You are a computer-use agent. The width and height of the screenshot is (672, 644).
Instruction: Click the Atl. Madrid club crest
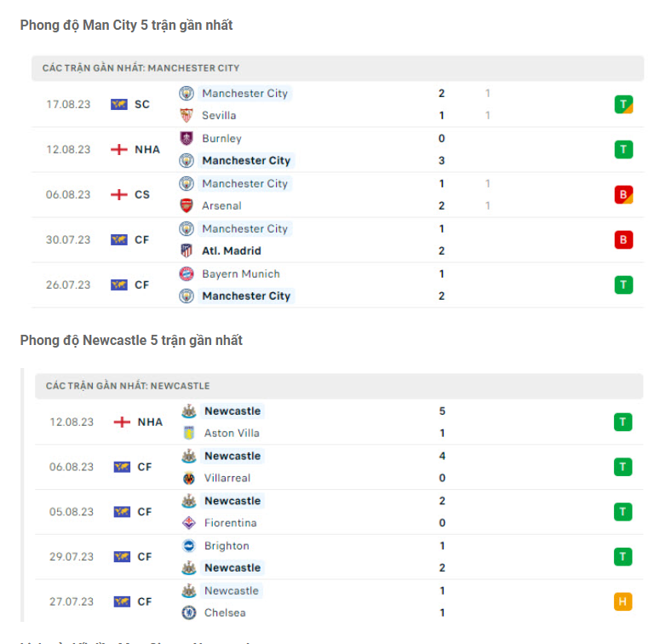(187, 251)
